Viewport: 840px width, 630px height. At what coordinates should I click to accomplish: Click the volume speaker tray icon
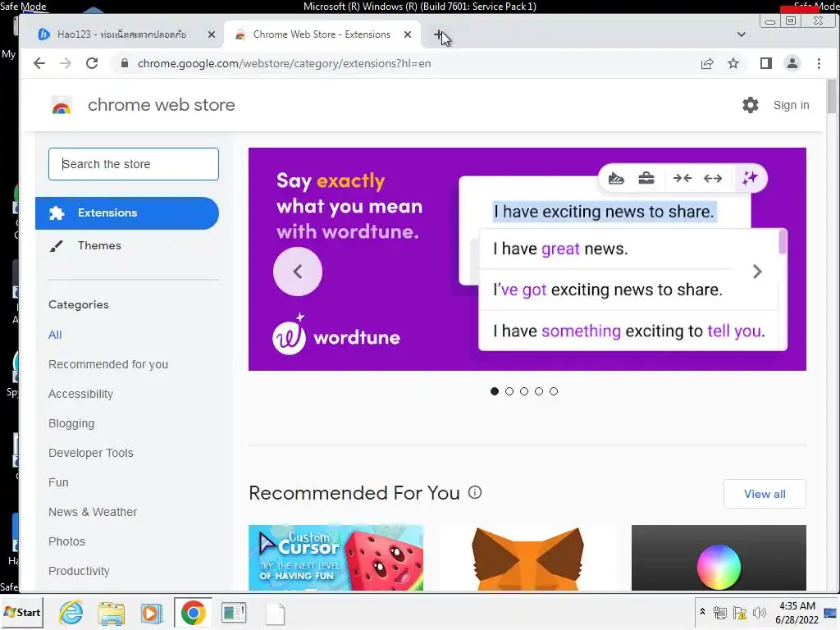(760, 613)
